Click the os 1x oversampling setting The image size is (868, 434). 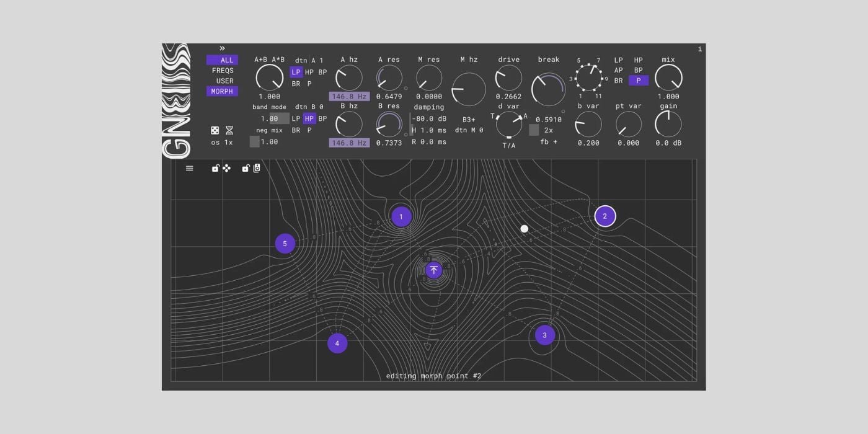tap(222, 143)
